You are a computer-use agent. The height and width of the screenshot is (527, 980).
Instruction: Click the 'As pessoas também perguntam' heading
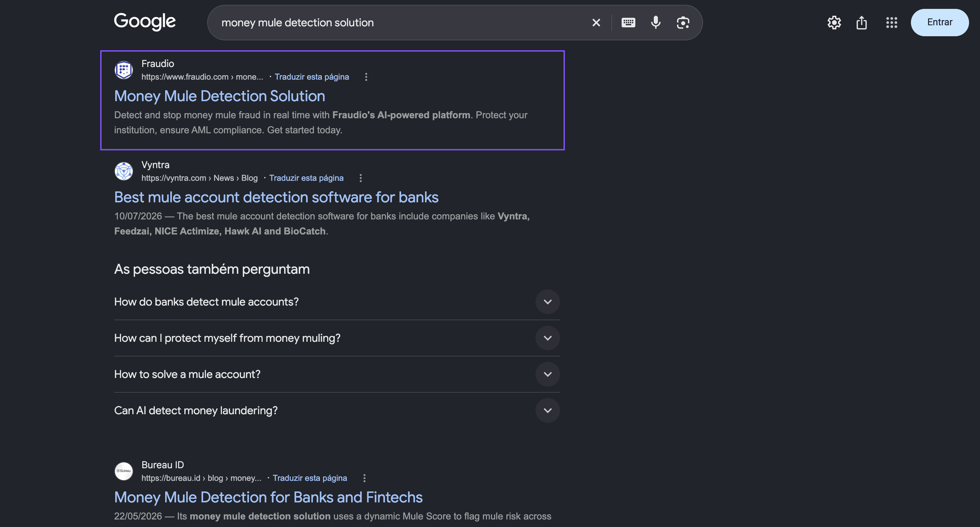tap(212, 269)
